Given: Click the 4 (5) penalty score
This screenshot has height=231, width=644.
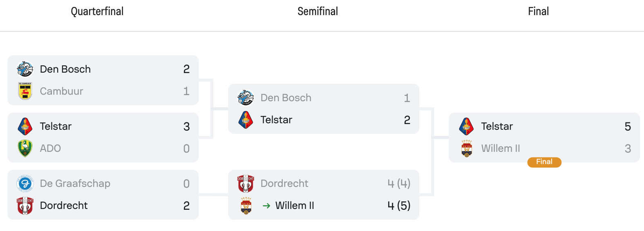Looking at the screenshot, I should click(x=399, y=206).
